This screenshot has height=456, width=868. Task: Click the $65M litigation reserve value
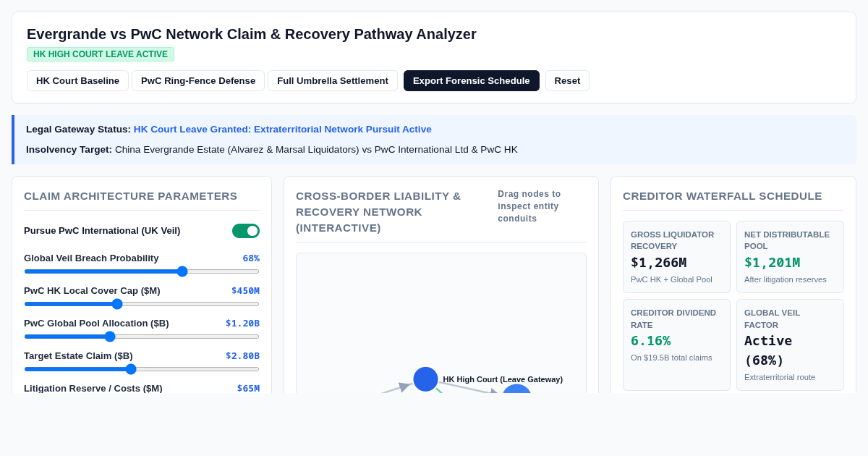coord(248,388)
